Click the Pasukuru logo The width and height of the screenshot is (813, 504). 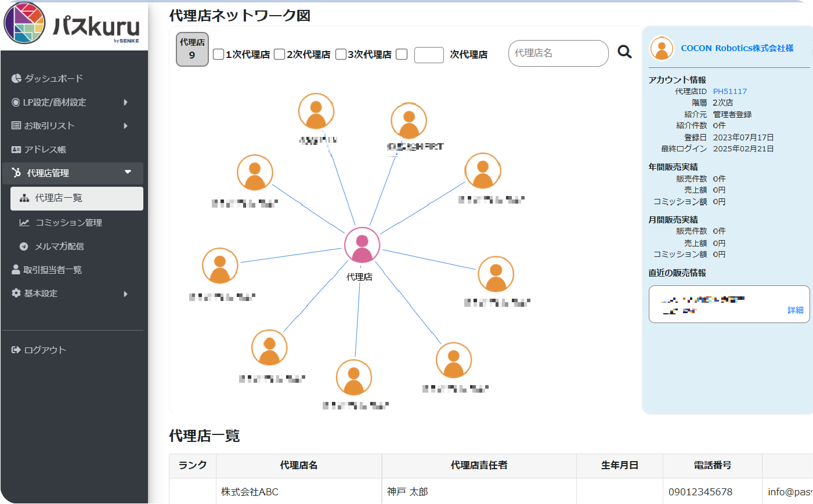coord(73,24)
